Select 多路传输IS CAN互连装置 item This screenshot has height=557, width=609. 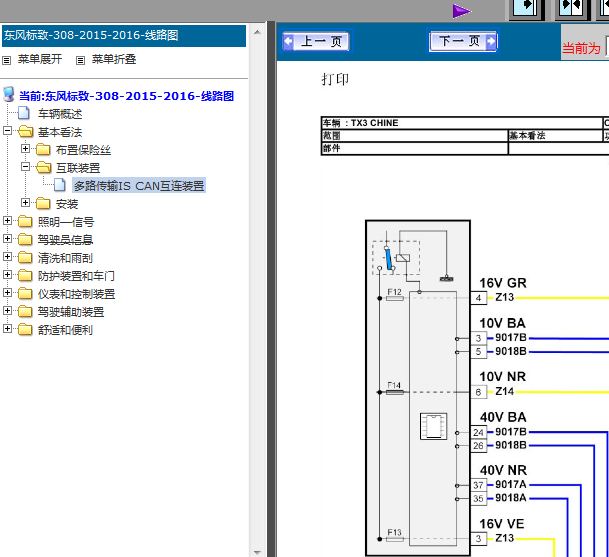click(x=139, y=186)
